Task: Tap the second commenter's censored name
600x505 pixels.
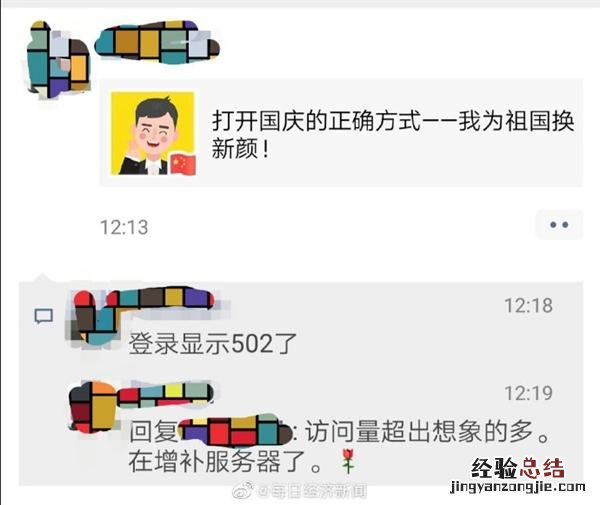Action: pos(165,394)
